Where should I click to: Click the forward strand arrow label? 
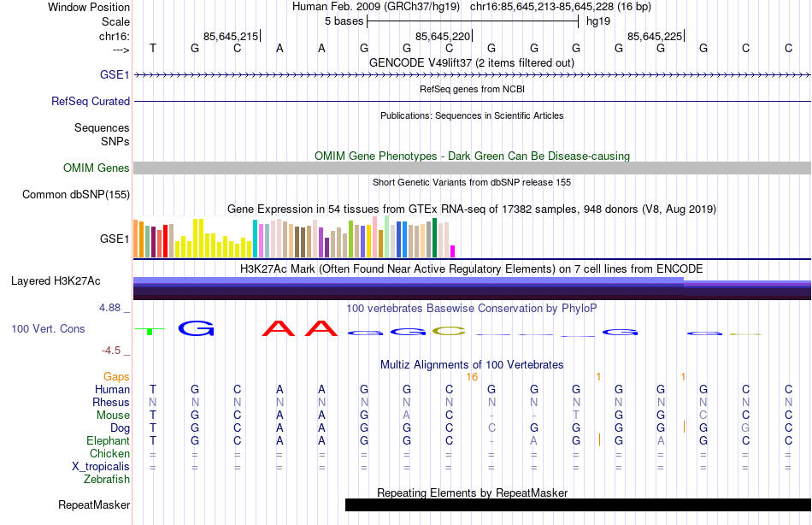121,50
